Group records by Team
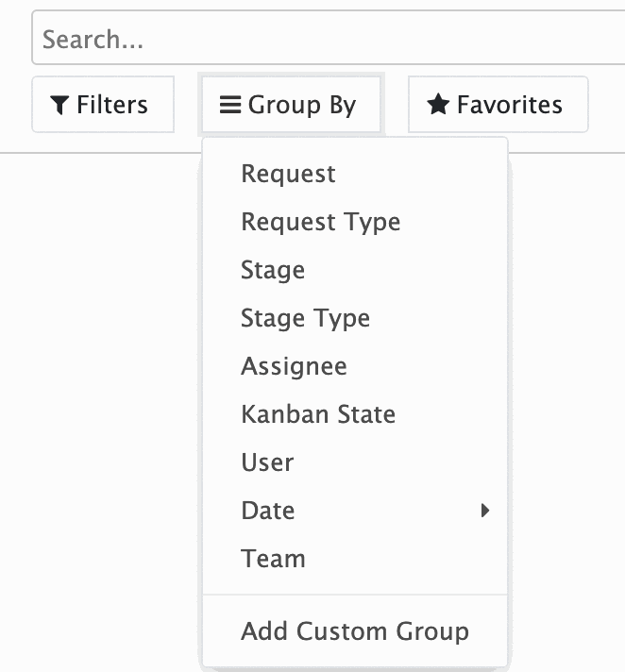Viewport: 625px width, 672px height. [355, 559]
